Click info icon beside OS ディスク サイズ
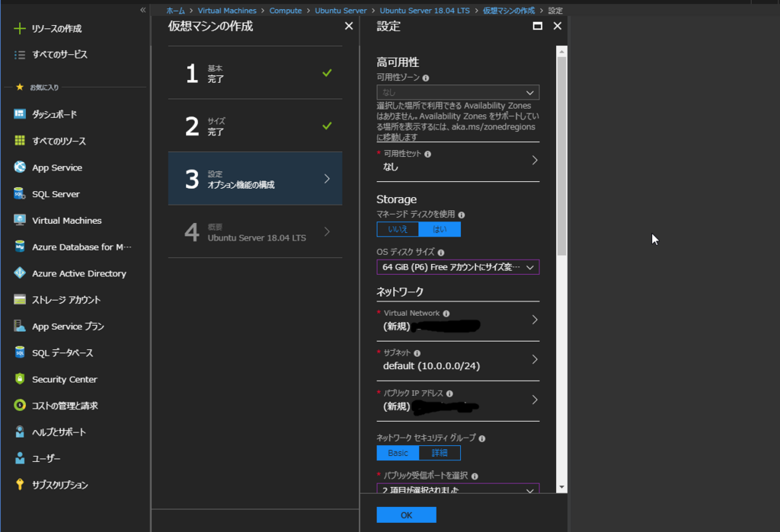The width and height of the screenshot is (780, 532). click(x=441, y=253)
